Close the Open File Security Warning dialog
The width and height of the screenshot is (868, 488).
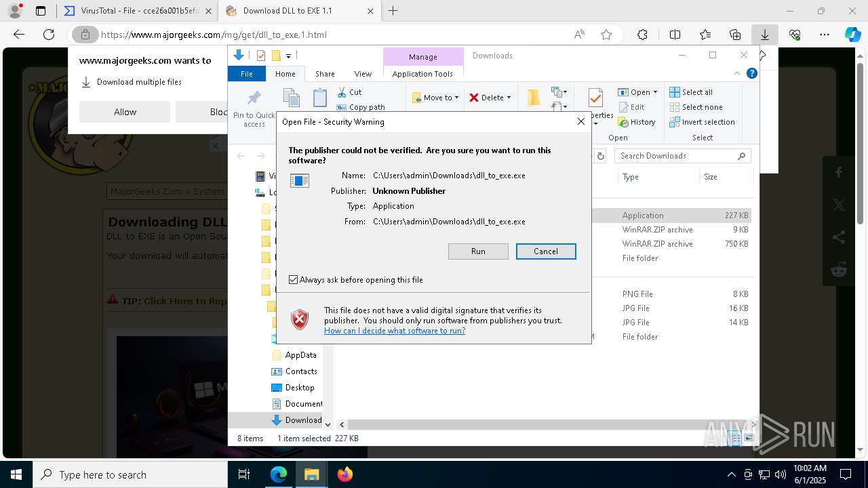(x=581, y=121)
